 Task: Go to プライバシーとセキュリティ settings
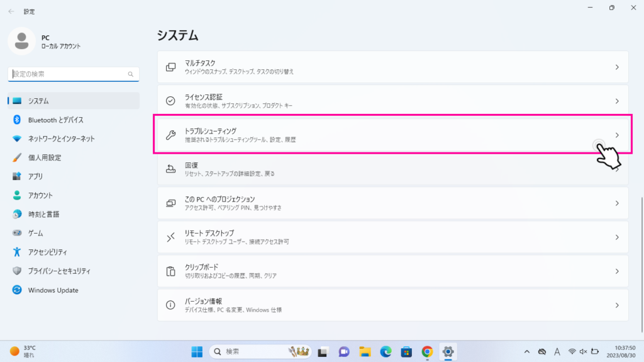[x=59, y=271]
